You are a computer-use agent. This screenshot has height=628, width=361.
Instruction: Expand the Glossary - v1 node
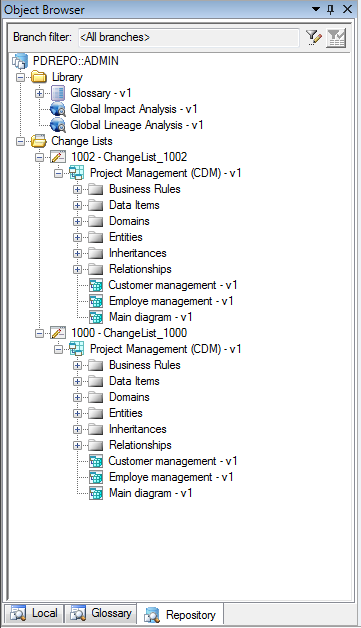39,93
